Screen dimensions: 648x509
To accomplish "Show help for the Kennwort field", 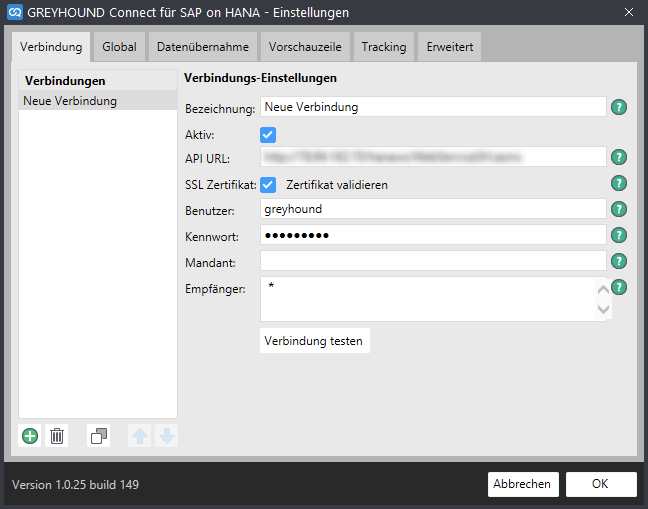I will coord(619,235).
